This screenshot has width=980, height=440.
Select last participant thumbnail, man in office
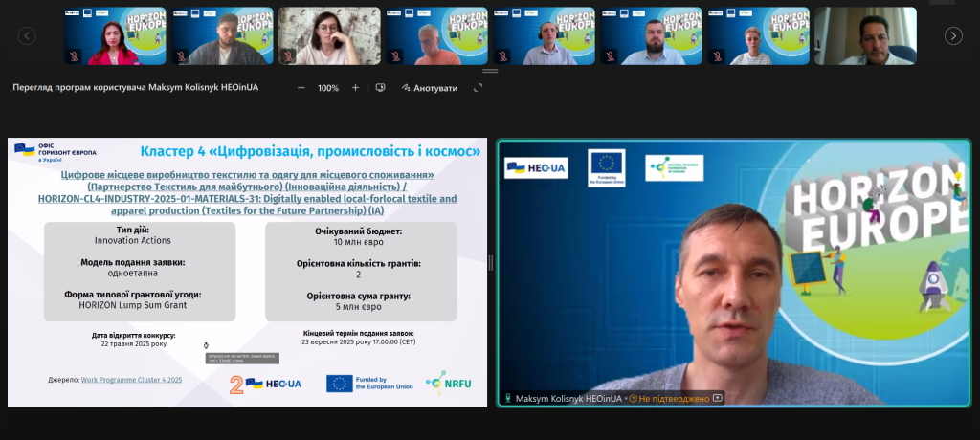[x=865, y=36]
